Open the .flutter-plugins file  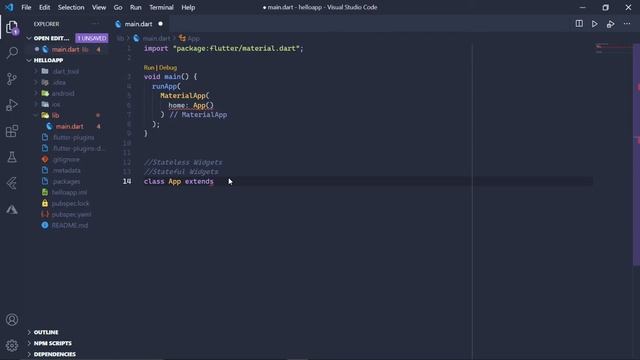73,138
